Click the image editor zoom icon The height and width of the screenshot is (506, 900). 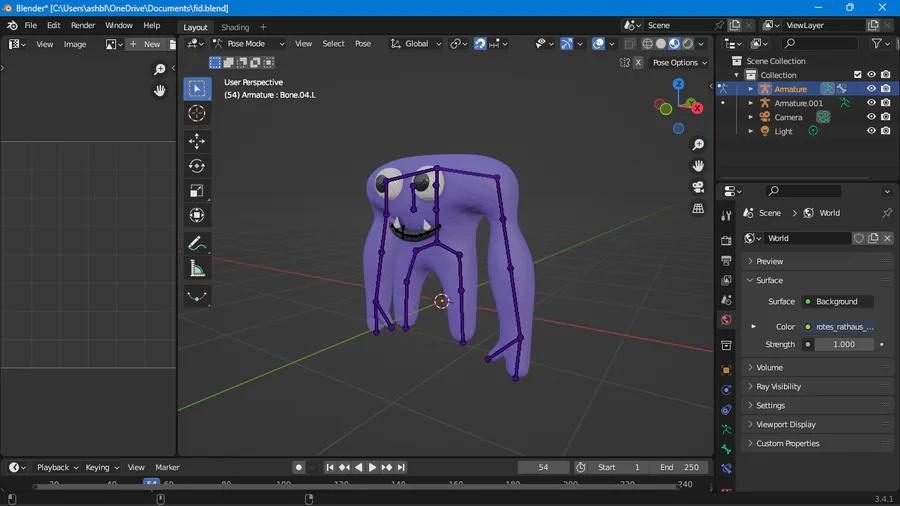click(160, 69)
